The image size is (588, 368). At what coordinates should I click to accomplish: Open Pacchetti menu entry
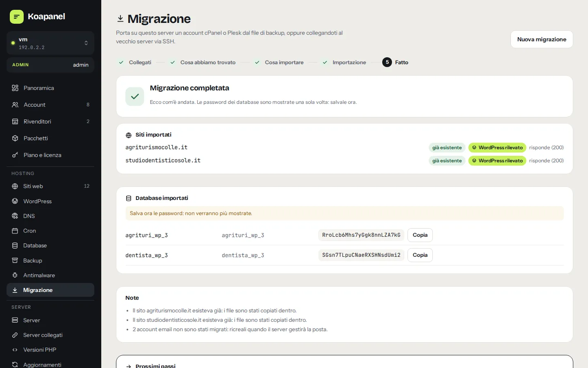coord(50,138)
